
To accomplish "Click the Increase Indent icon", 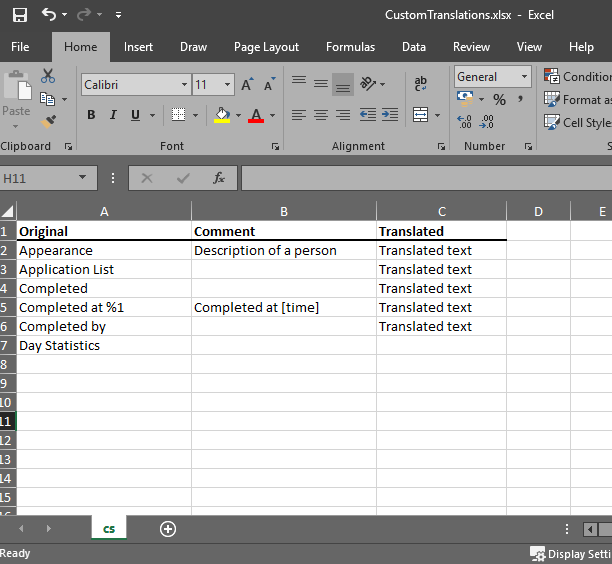I will 390,115.
